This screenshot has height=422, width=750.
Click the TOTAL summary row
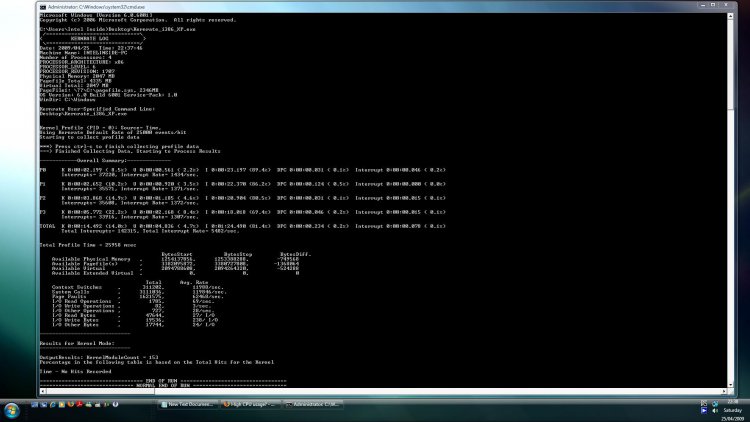(243, 228)
